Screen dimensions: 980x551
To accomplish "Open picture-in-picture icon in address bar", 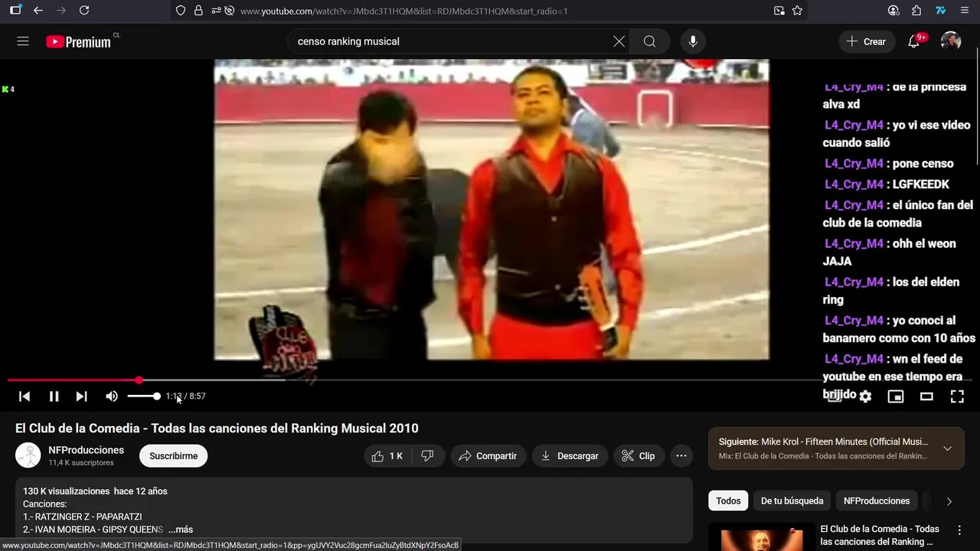I will [779, 11].
